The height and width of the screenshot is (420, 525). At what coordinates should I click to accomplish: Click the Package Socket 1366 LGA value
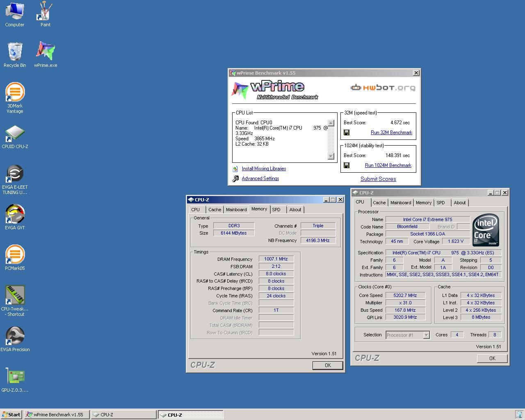(x=427, y=234)
